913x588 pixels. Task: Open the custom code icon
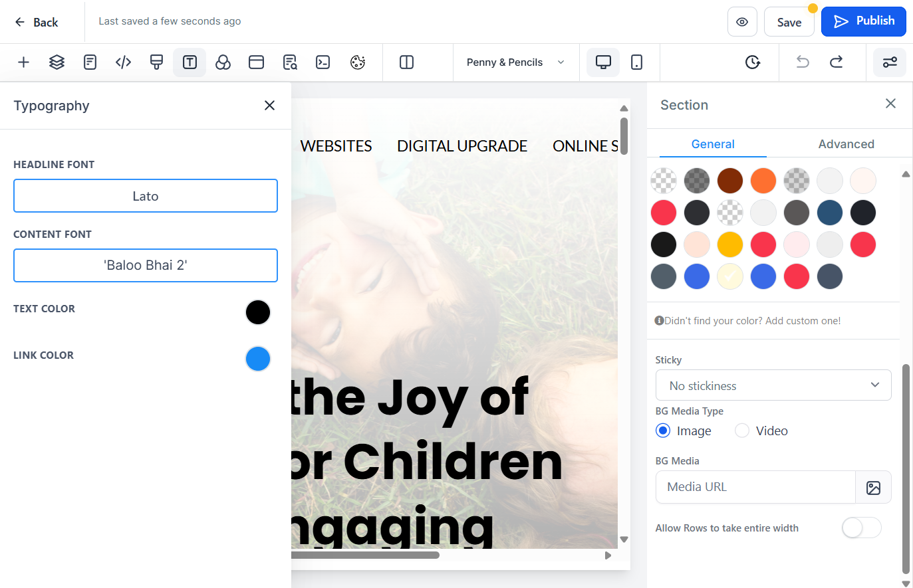[123, 62]
